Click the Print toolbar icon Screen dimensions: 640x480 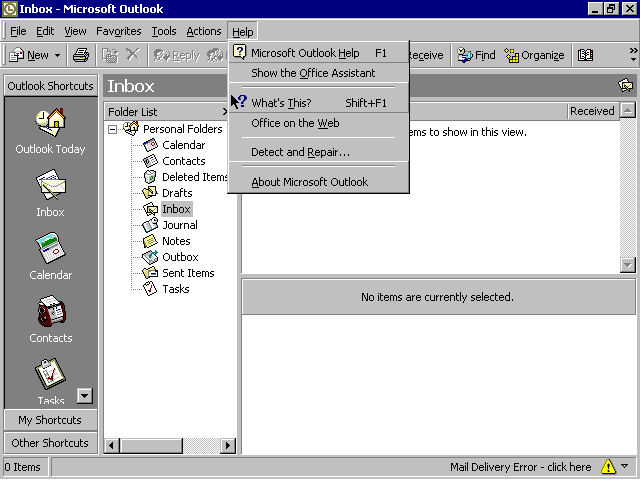pos(81,55)
